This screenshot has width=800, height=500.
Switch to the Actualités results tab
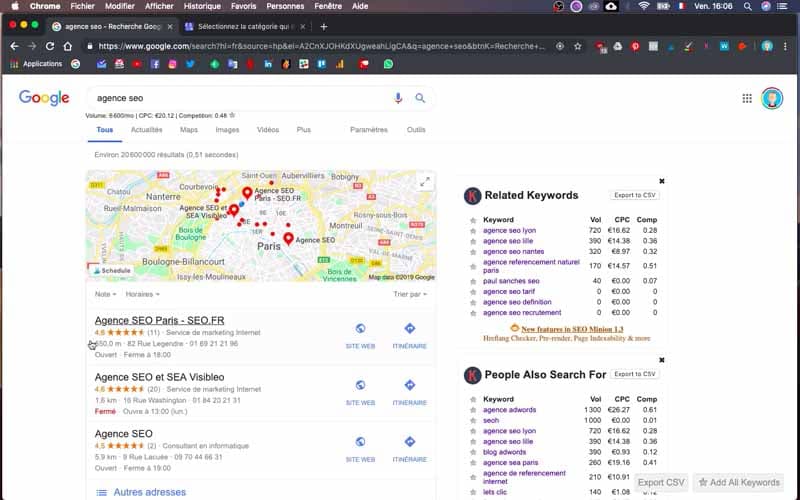(146, 130)
